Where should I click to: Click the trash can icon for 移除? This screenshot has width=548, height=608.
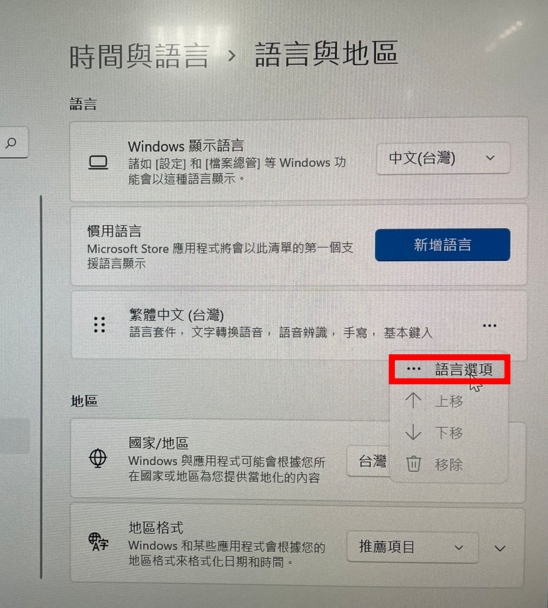point(413,464)
